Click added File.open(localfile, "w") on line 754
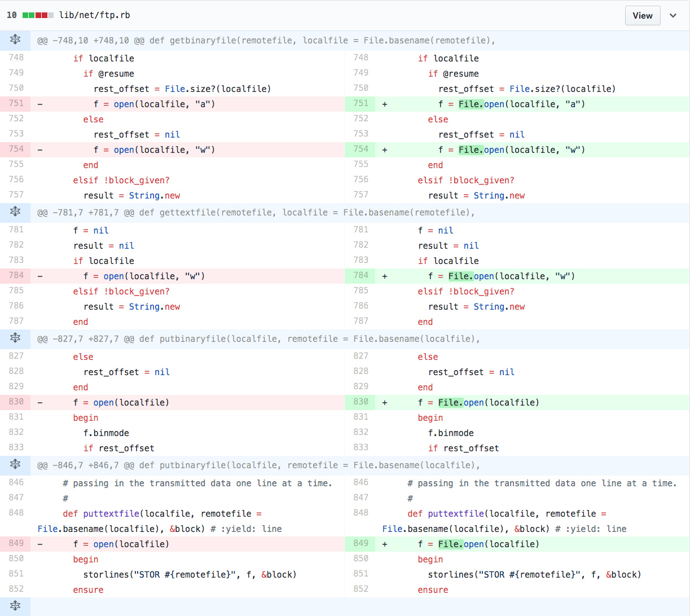This screenshot has height=616, width=690. pos(522,149)
